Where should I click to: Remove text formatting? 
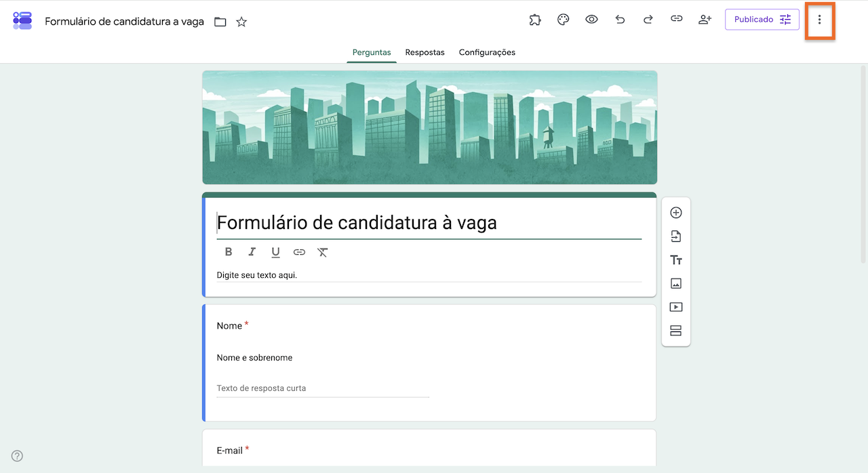coord(323,252)
